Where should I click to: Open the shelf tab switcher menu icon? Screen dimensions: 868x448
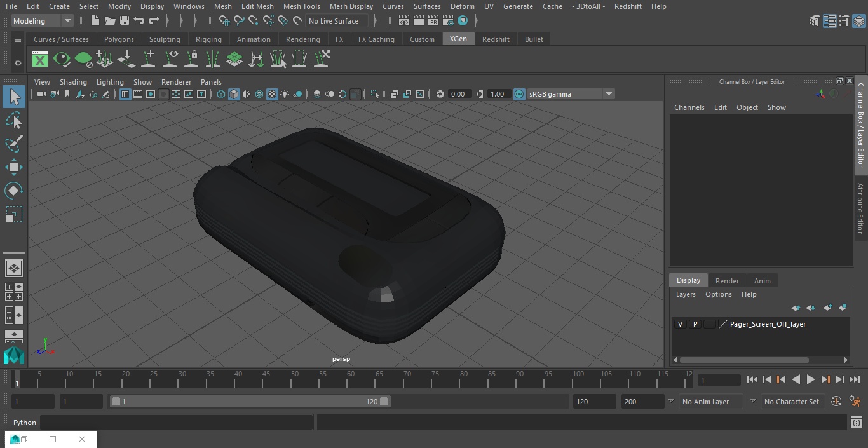[18, 40]
